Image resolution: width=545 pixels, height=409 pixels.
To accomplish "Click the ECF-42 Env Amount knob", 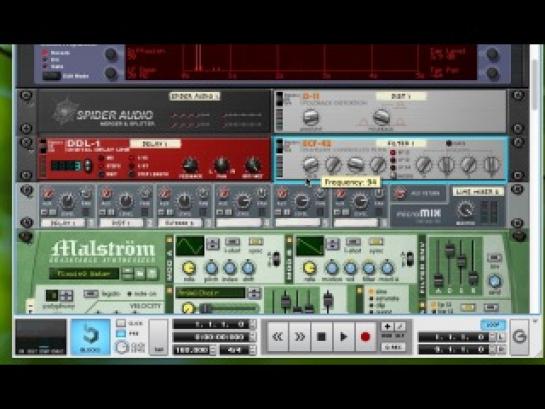I will coord(355,165).
